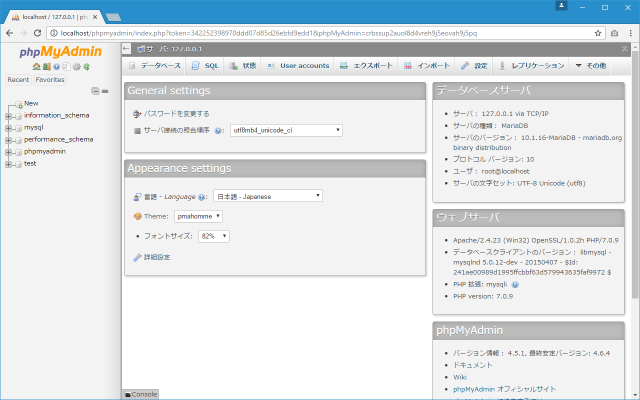Open the 82% font size dropdown
This screenshot has width=640, height=400.
(x=214, y=236)
